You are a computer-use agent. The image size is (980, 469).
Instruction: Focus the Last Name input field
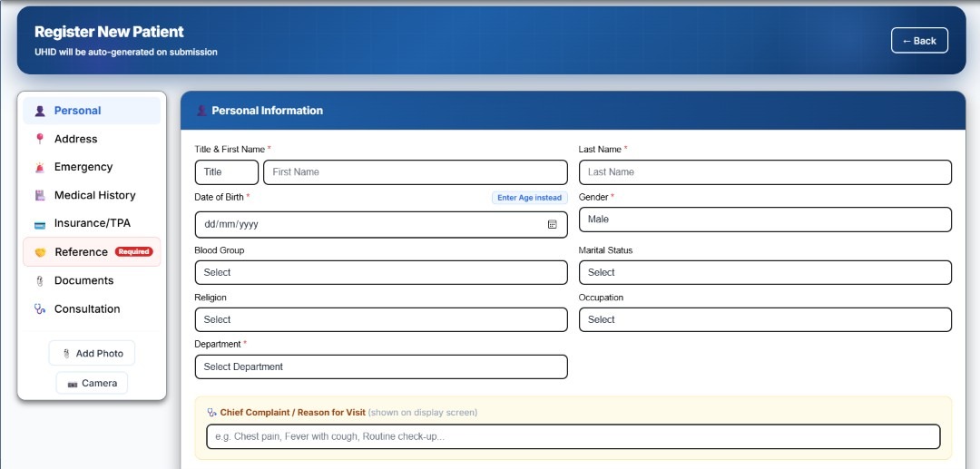pos(765,172)
